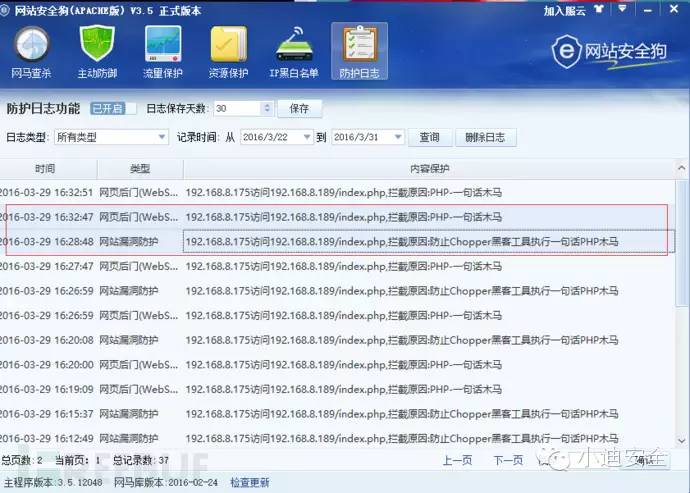Click the vertical scrollbar thumb of log list
Viewport: 690px width, 493px height.
pos(682,242)
